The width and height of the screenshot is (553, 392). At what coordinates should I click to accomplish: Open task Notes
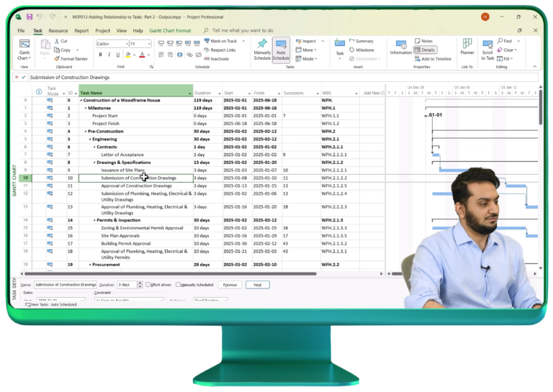423,41
